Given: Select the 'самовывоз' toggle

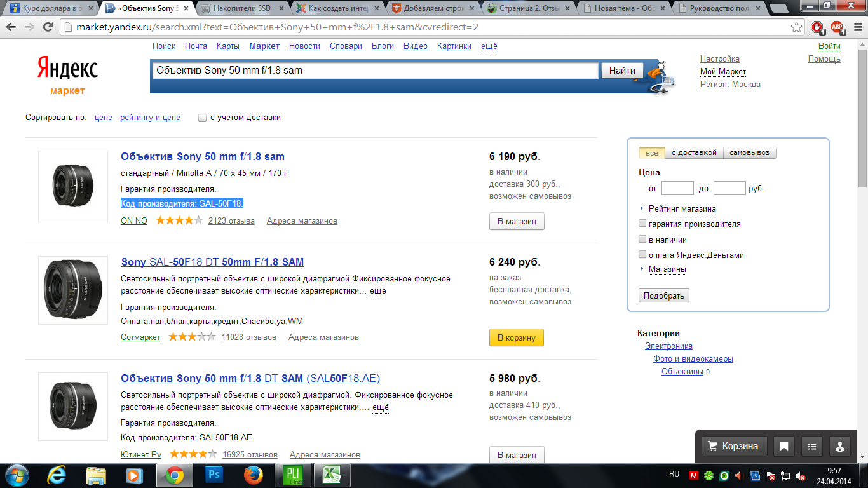Looking at the screenshot, I should (x=750, y=153).
